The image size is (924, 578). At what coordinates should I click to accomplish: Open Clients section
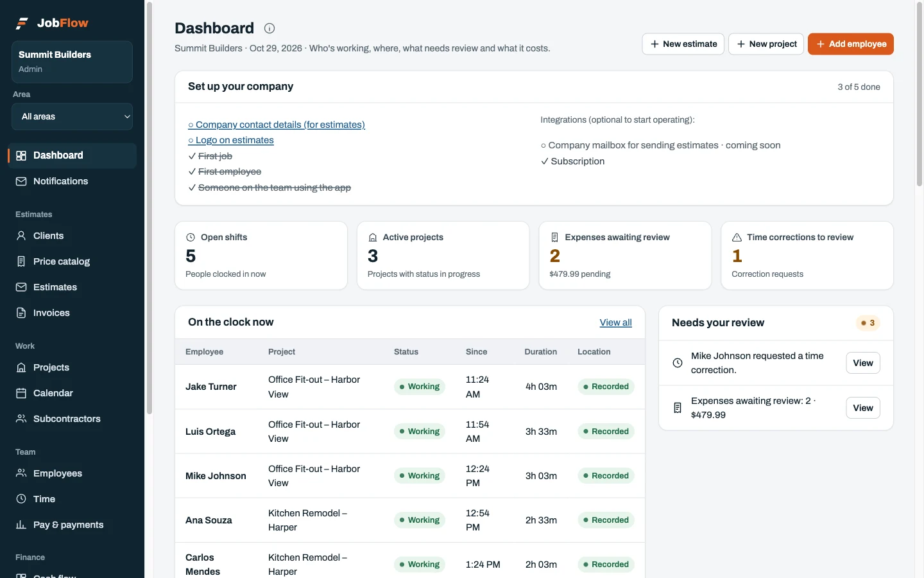coord(73,236)
